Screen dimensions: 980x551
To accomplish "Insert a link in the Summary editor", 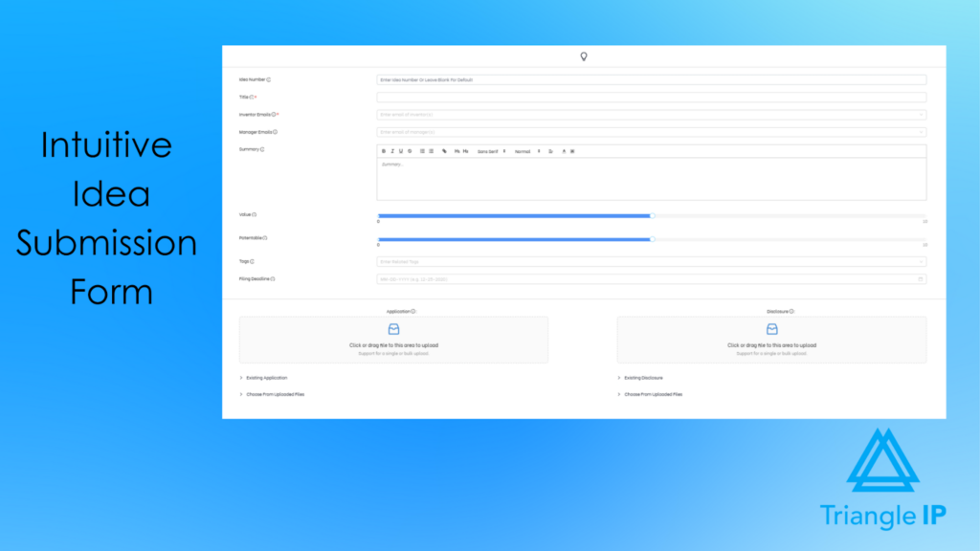I will [444, 151].
